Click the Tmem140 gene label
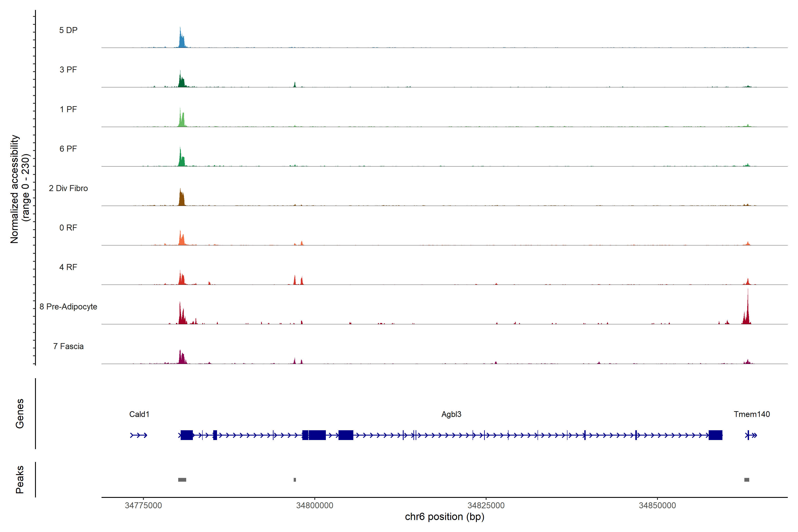 [x=751, y=414]
